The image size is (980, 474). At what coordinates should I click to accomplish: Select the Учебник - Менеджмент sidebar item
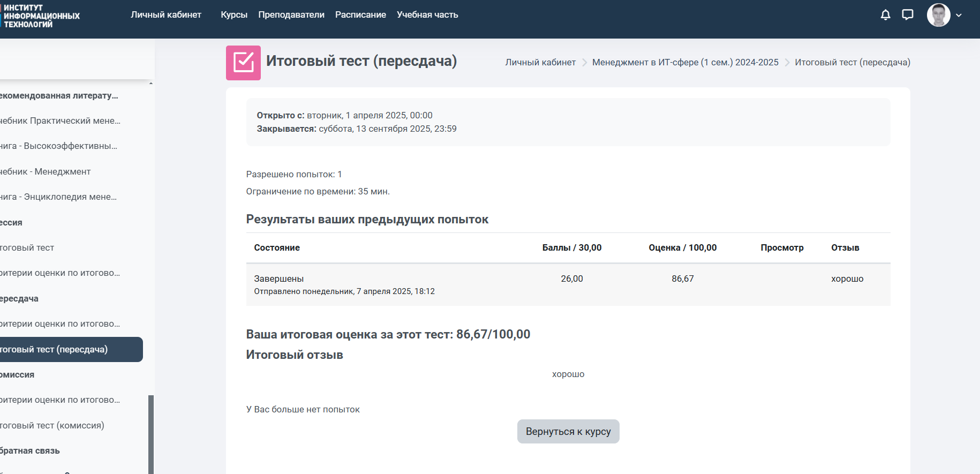46,171
